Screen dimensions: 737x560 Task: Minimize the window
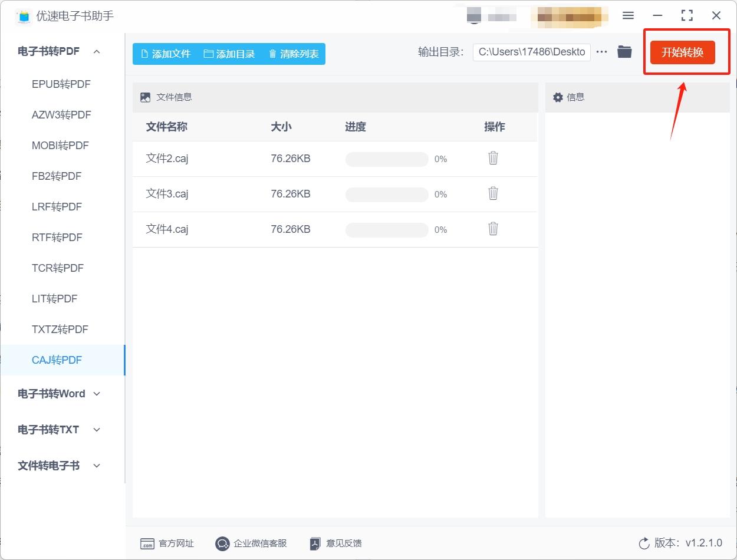point(657,16)
